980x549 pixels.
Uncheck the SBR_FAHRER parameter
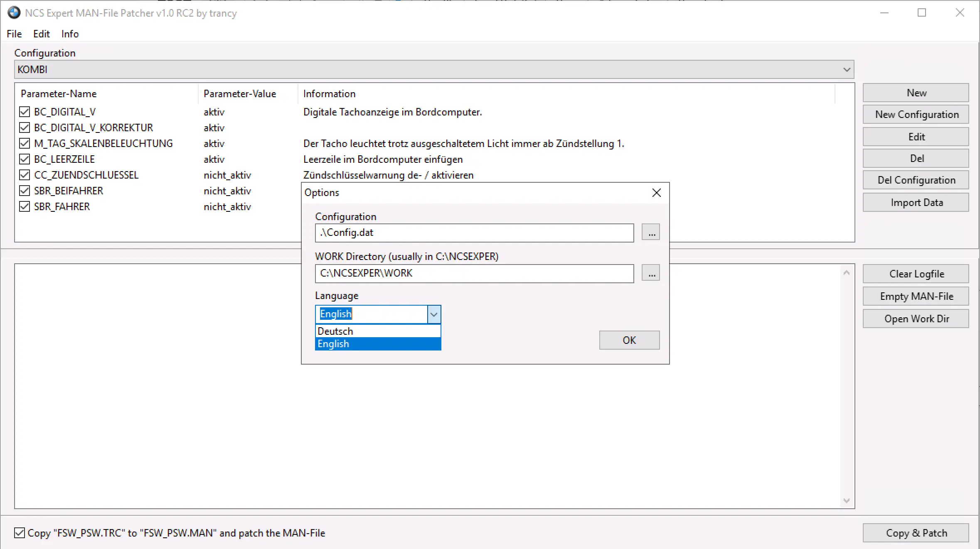25,206
